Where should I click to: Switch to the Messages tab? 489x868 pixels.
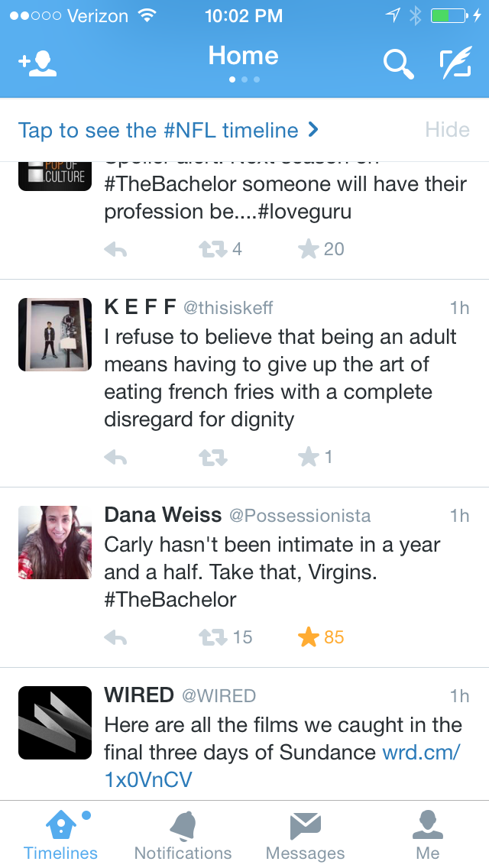[x=305, y=835]
